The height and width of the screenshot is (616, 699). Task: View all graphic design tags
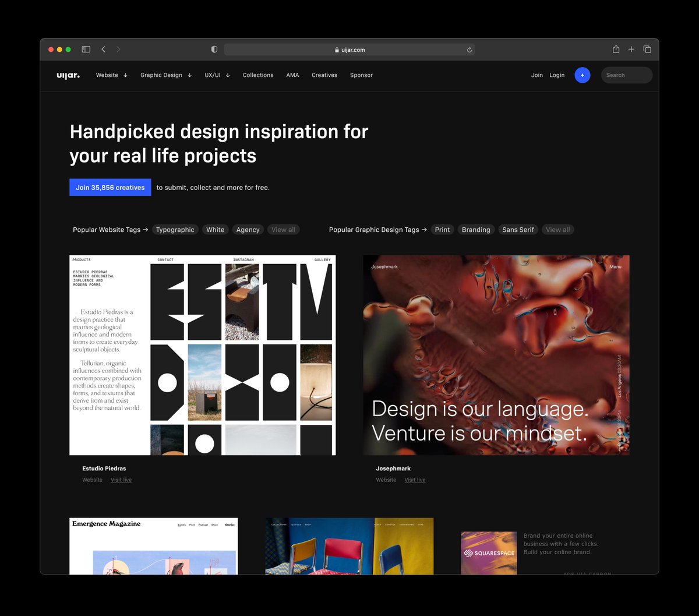557,230
